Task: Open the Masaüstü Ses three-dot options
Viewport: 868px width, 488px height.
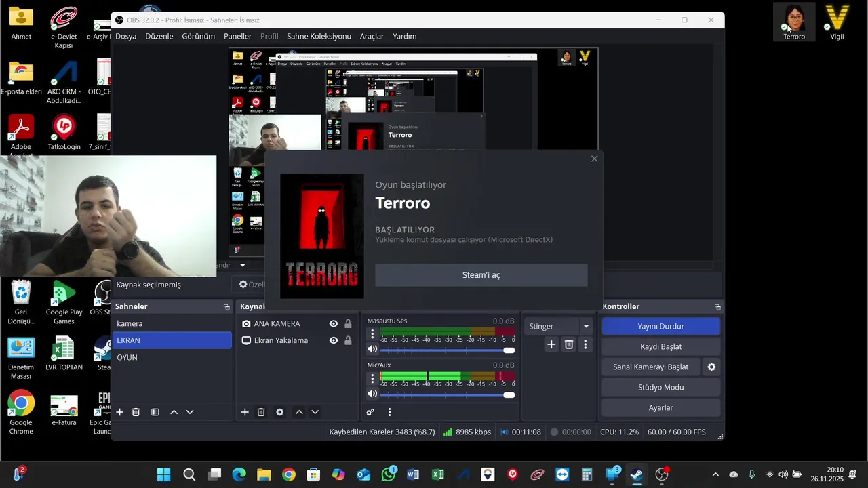Action: coord(372,333)
